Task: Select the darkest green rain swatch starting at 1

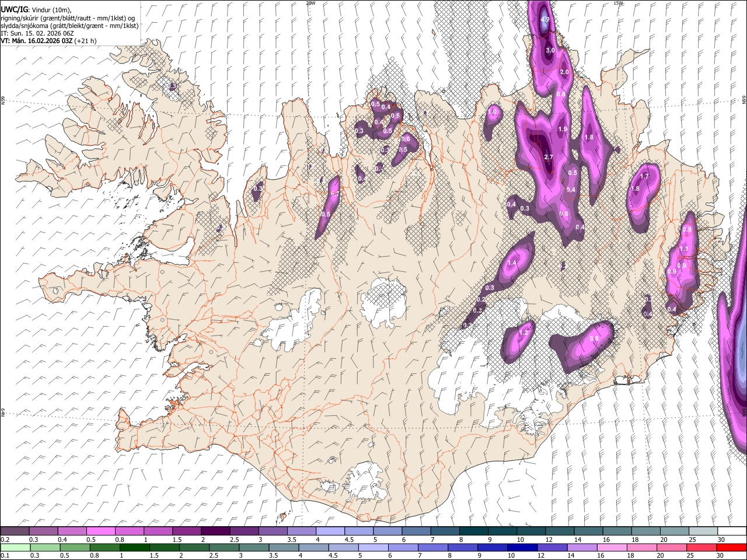Action: (134, 547)
